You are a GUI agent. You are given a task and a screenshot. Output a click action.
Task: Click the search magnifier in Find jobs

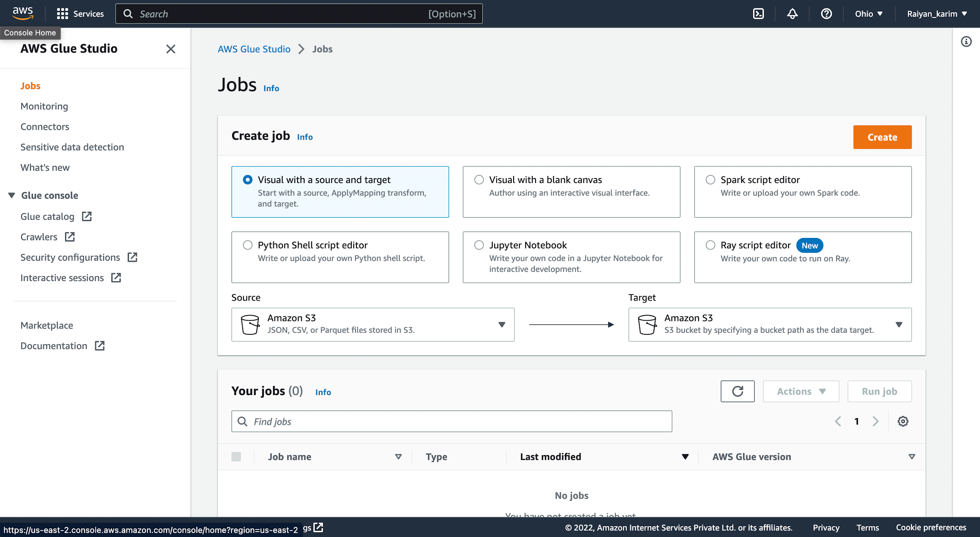coord(243,421)
